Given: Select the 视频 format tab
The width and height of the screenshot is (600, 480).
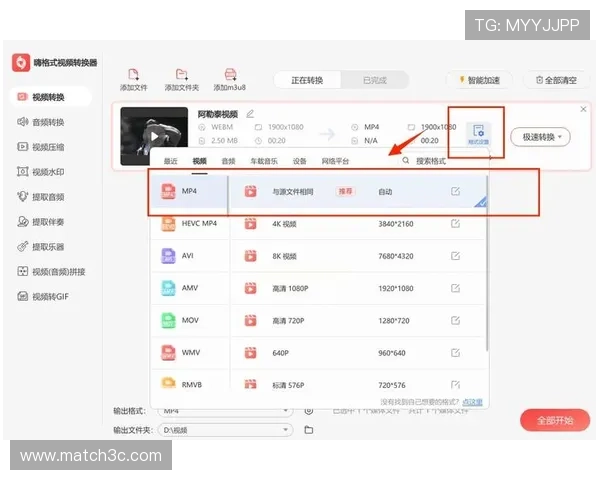Looking at the screenshot, I should [199, 161].
